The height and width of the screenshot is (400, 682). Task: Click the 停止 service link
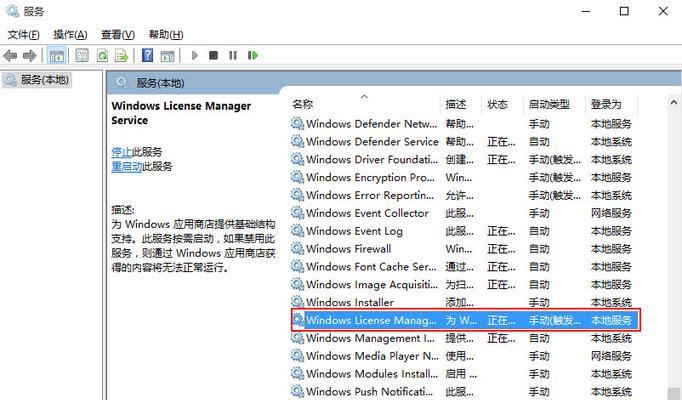121,152
